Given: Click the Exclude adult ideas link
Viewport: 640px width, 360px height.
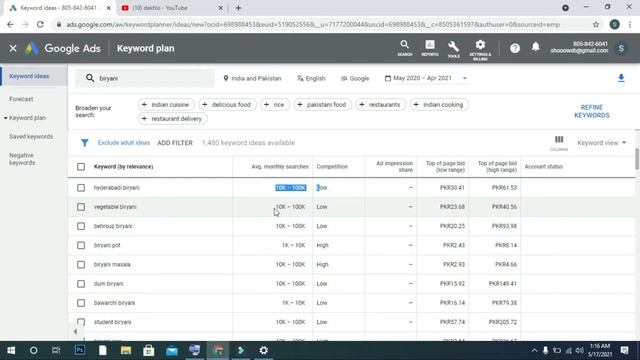Looking at the screenshot, I should point(124,143).
